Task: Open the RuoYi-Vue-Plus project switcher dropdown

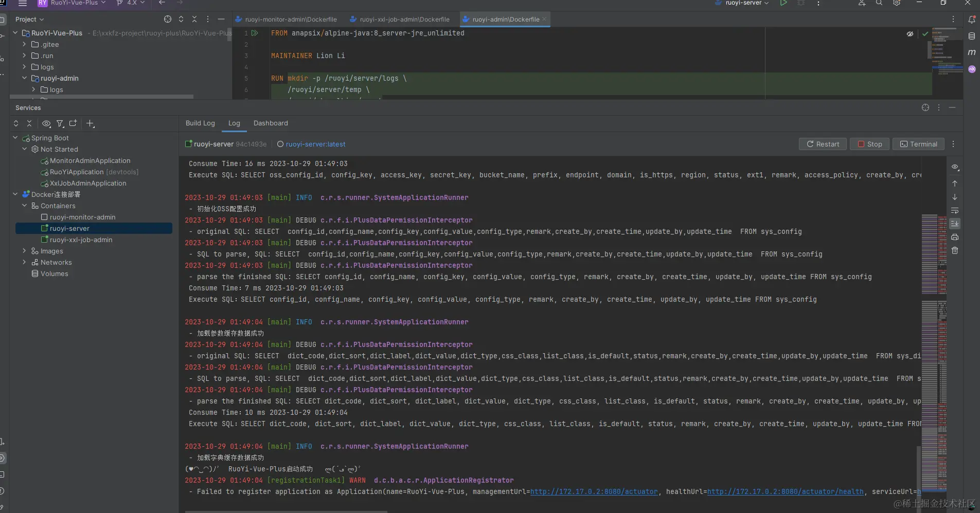Action: tap(72, 3)
